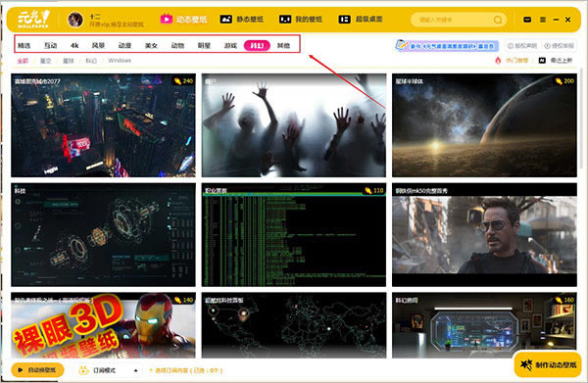Go to 我的壁纸 my wallpapers
The image size is (588, 383).
click(301, 19)
